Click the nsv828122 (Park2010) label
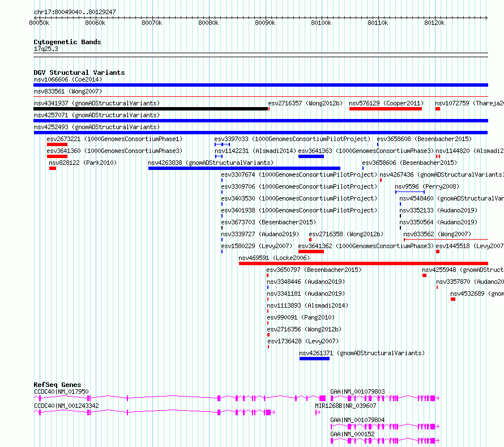 pyautogui.click(x=83, y=163)
